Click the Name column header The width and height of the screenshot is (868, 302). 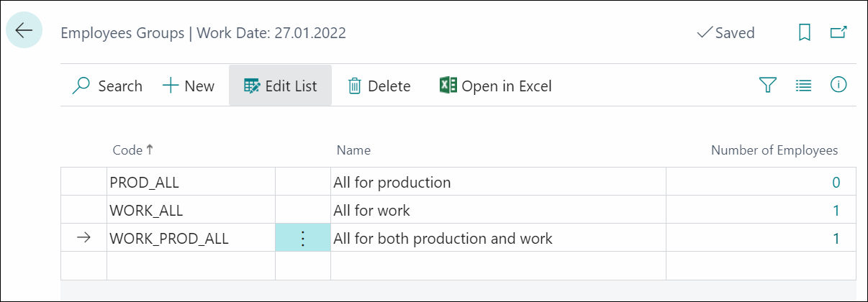[x=353, y=150]
